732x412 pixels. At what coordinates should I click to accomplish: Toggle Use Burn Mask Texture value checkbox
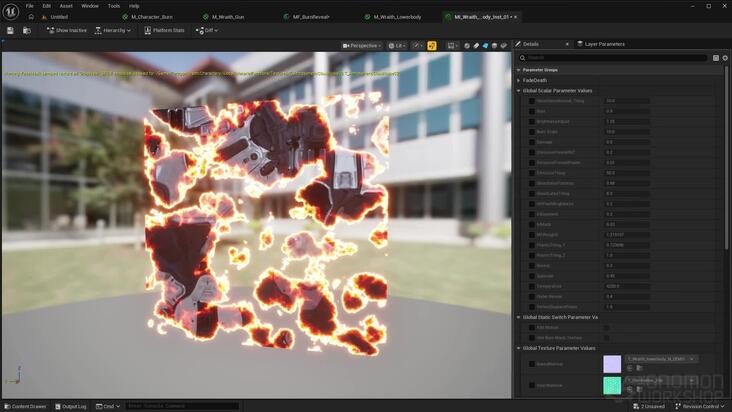coord(606,338)
